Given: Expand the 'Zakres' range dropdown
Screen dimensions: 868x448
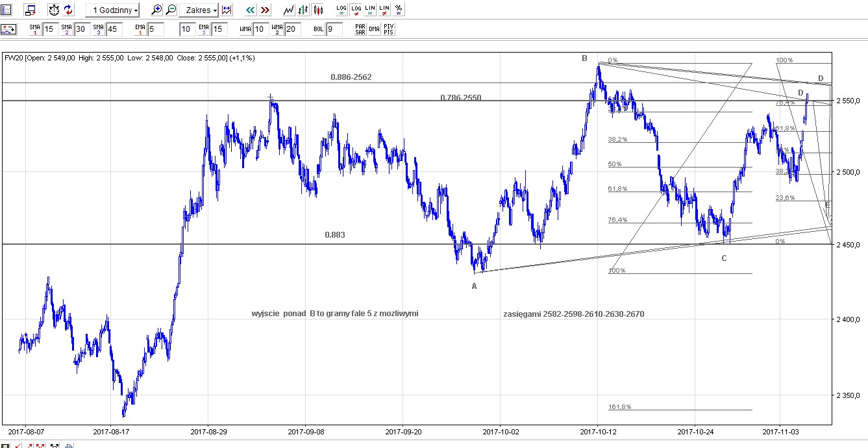Looking at the screenshot, I should [x=201, y=10].
